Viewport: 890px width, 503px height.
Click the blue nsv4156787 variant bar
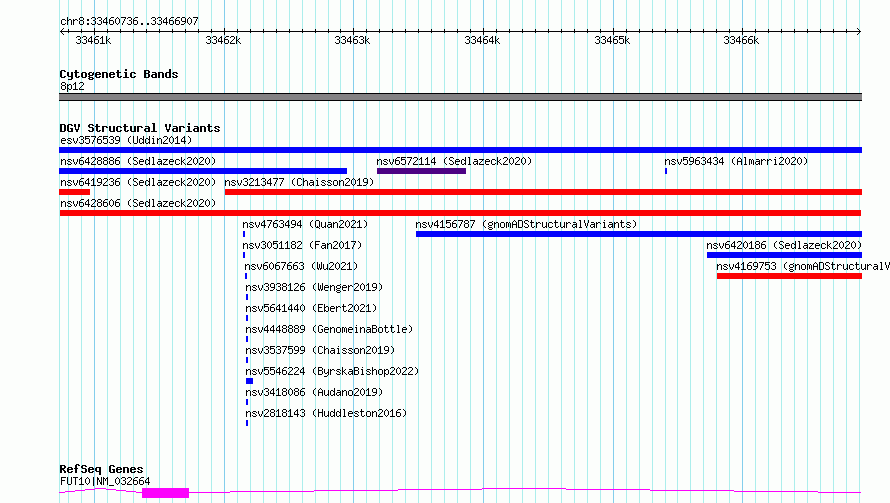[x=639, y=234]
